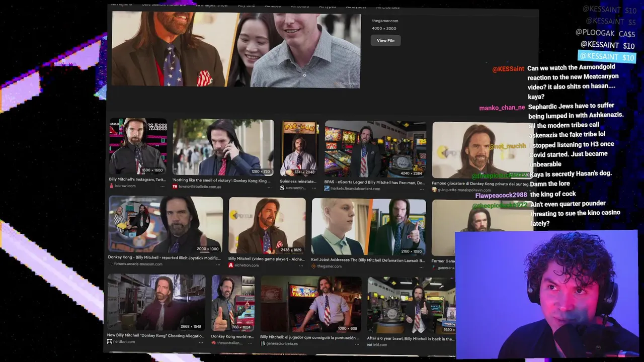Viewport: 644px width, 362px height.
Task: Click the inkl.com source text
Action: [x=380, y=345]
